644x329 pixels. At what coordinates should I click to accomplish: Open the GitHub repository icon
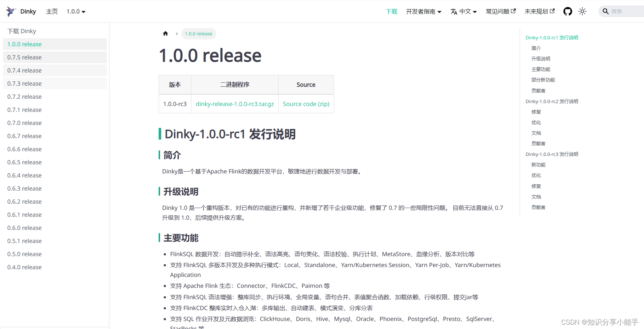click(x=568, y=11)
